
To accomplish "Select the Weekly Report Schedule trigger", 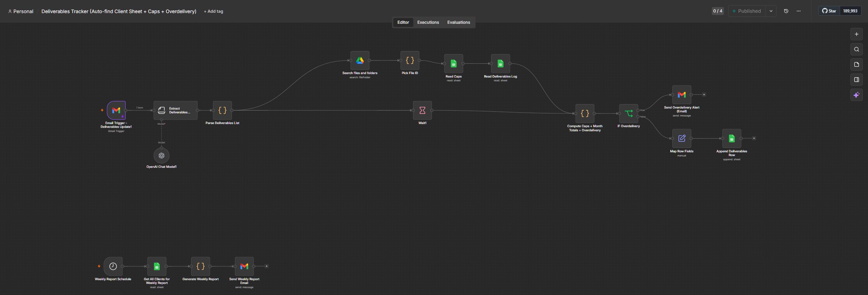I will tap(113, 266).
